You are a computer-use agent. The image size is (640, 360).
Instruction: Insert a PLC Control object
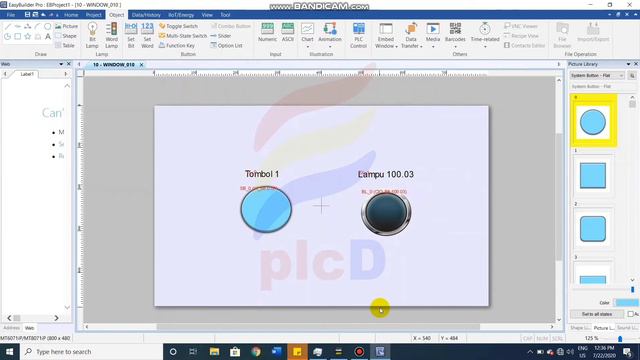[358, 35]
